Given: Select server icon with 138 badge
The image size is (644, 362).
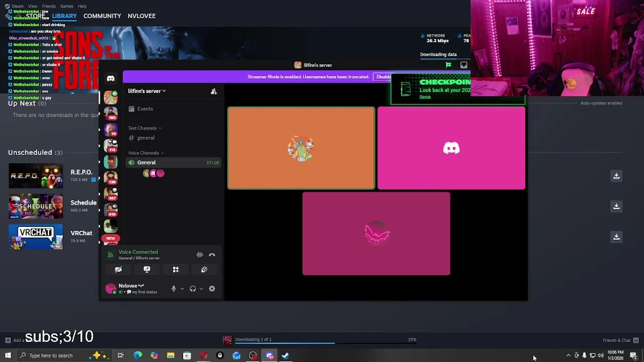Looking at the screenshot, I should pyautogui.click(x=111, y=177).
